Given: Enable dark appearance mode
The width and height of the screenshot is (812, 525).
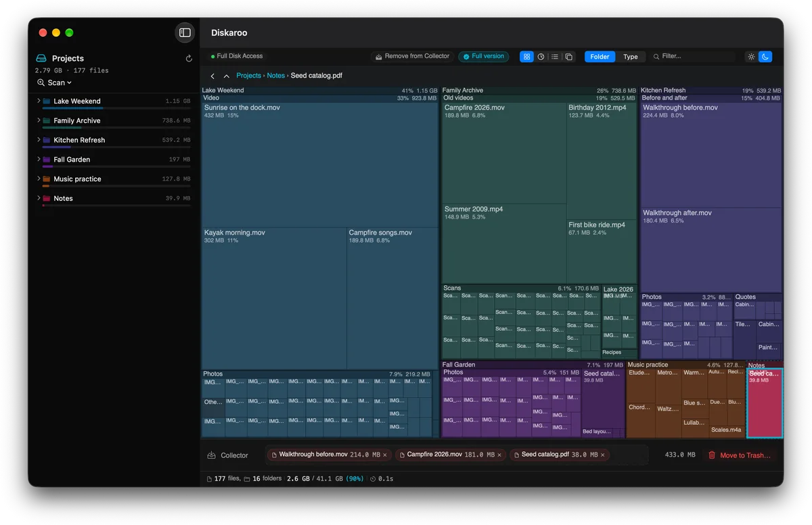Looking at the screenshot, I should [x=765, y=57].
